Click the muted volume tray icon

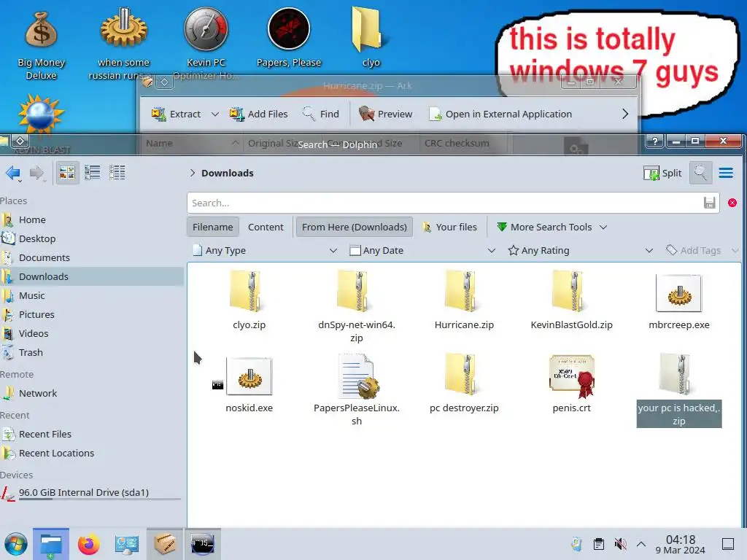[x=620, y=544]
